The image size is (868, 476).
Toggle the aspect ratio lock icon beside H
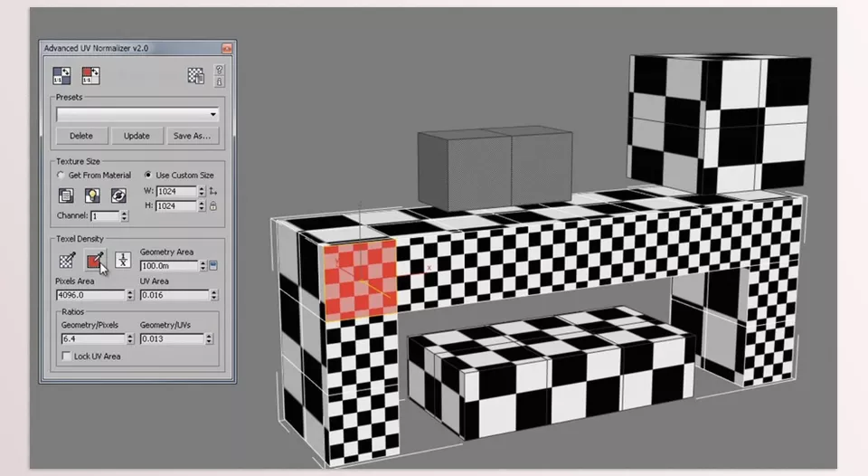point(213,205)
